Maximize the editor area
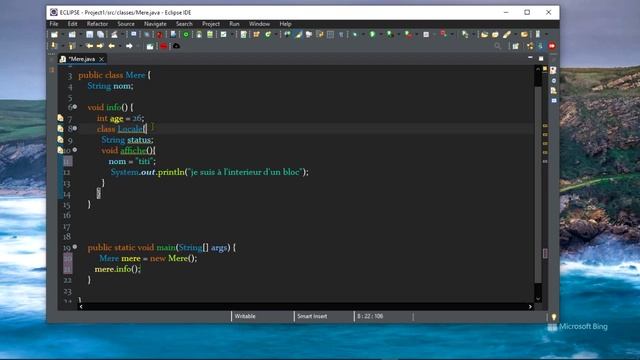 click(x=541, y=58)
